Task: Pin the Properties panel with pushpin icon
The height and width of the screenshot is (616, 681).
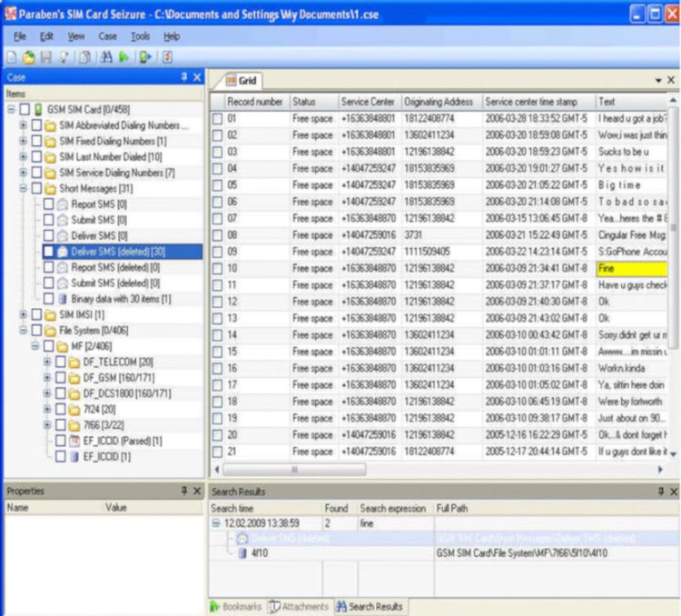Action: 184,491
